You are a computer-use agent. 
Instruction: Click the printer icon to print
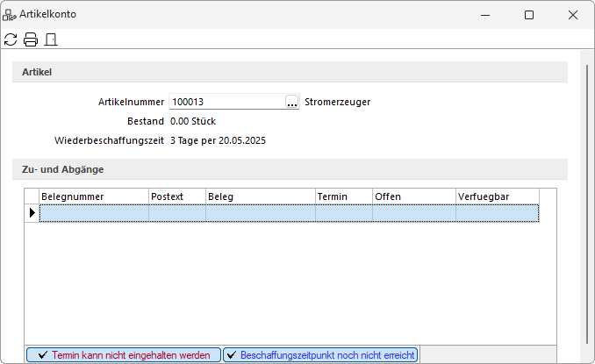pyautogui.click(x=31, y=39)
